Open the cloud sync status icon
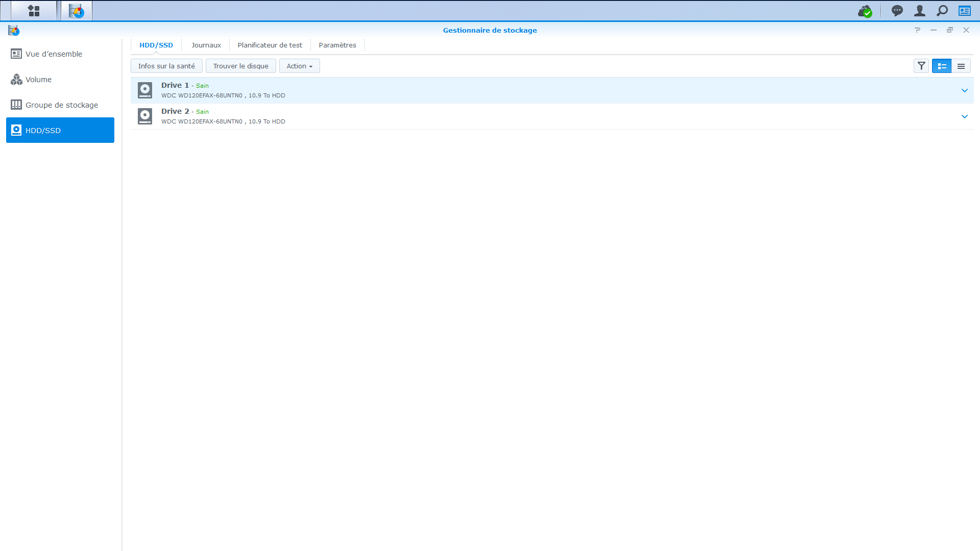The width and height of the screenshot is (980, 551). point(865,11)
